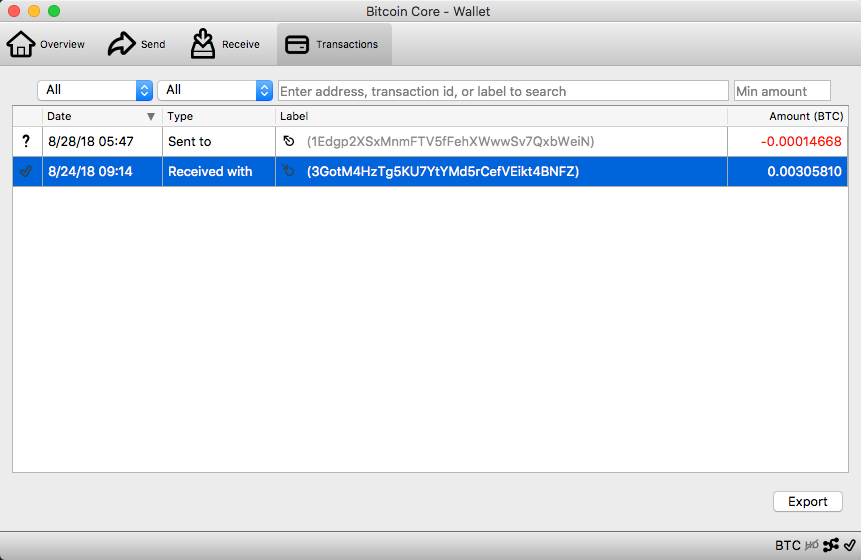This screenshot has width=861, height=560.
Task: Click amount -0.00014668
Action: tap(801, 142)
